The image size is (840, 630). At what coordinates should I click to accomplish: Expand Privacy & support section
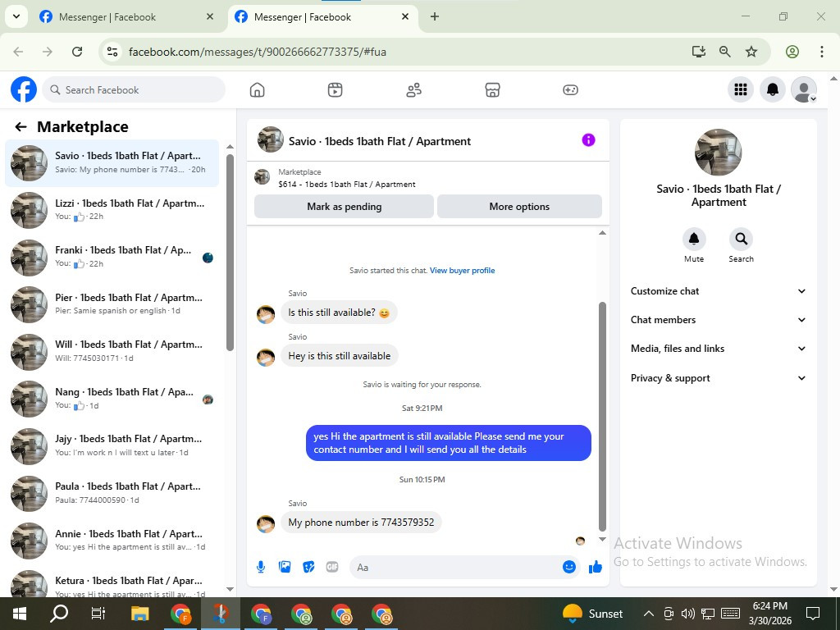pyautogui.click(x=719, y=378)
